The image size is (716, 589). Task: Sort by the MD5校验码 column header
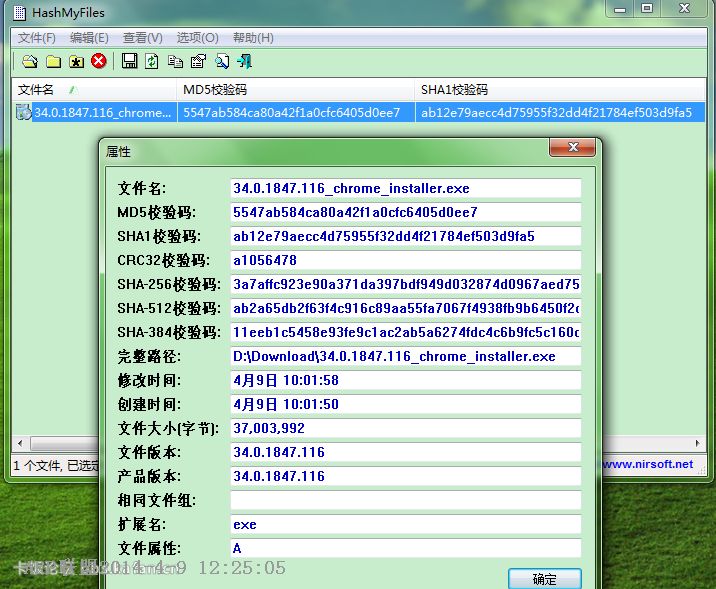295,90
